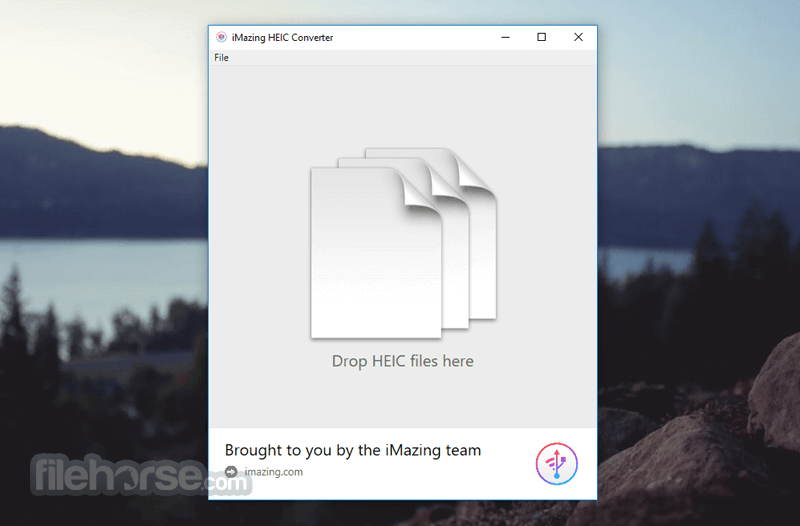Viewport: 800px width, 526px height.
Task: Open the imazing.com link
Action: (x=273, y=472)
